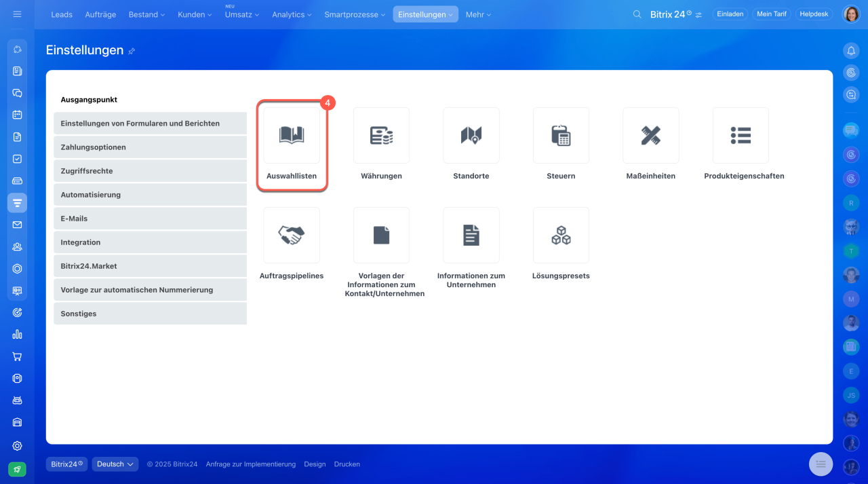The height and width of the screenshot is (484, 868).
Task: Click the Helpdesk button
Action: point(814,14)
